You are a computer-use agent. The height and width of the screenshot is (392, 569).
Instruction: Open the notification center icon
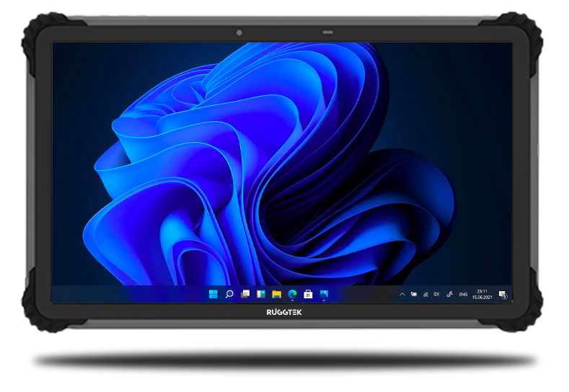[503, 295]
